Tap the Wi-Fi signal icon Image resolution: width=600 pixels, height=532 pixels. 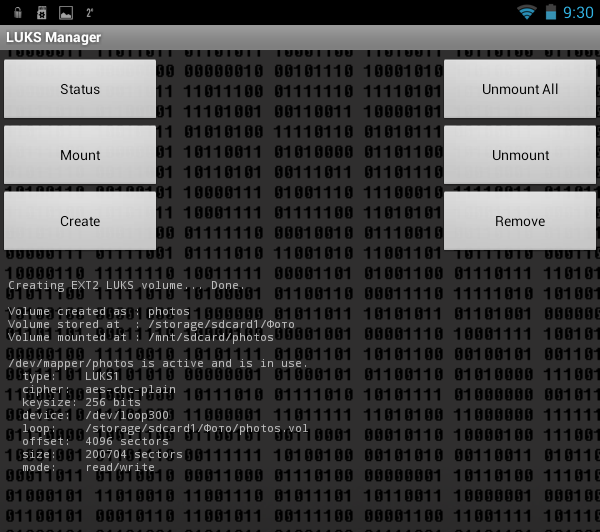pyautogui.click(x=527, y=12)
